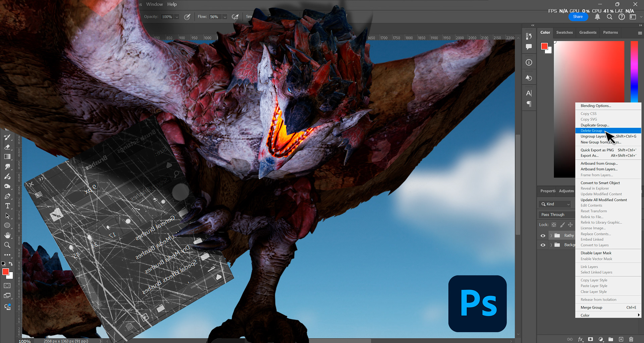644x343 pixels.
Task: Select the Gradient tool
Action: 7,157
